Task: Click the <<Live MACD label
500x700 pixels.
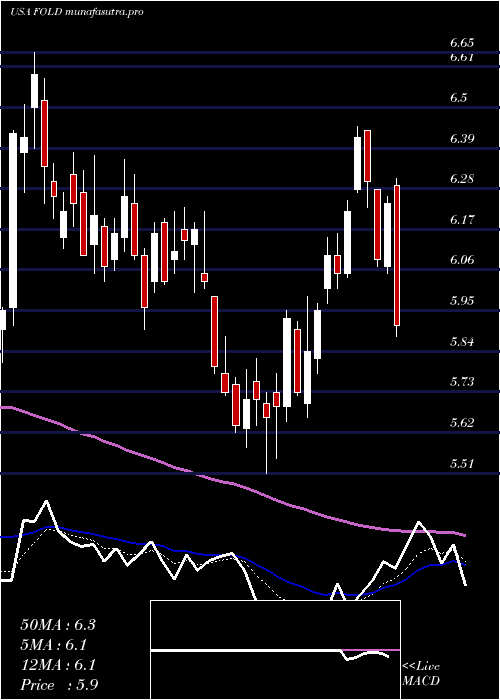Action: 421,674
